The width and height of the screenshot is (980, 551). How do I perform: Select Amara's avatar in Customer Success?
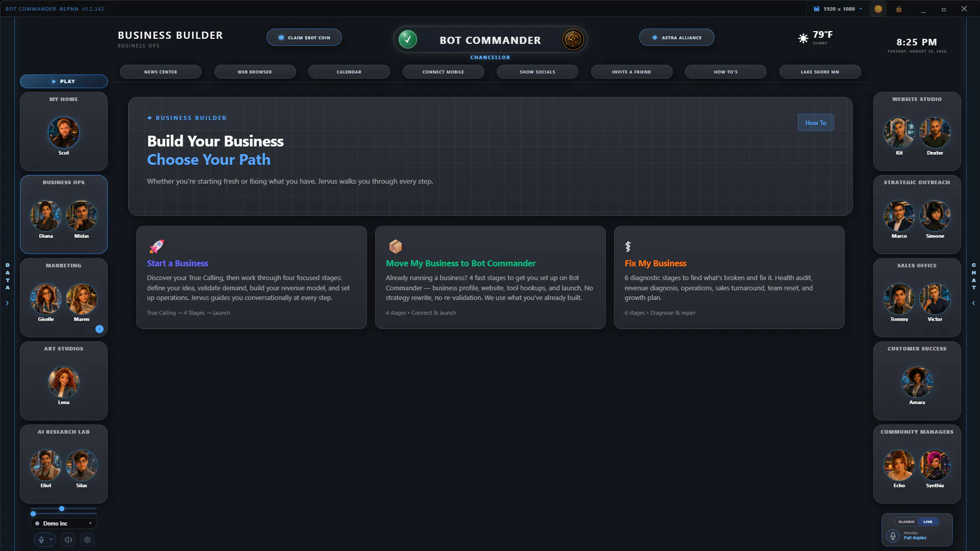pos(917,382)
